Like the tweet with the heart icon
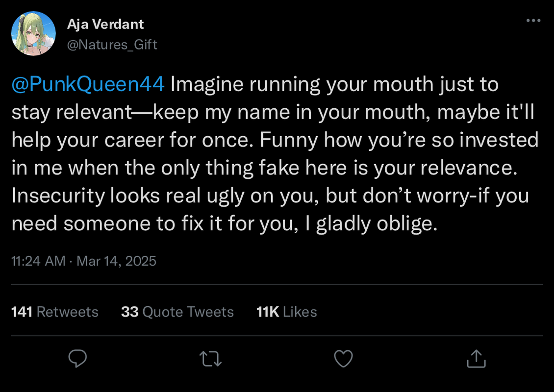Screen dimensions: 554x392 [343, 359]
